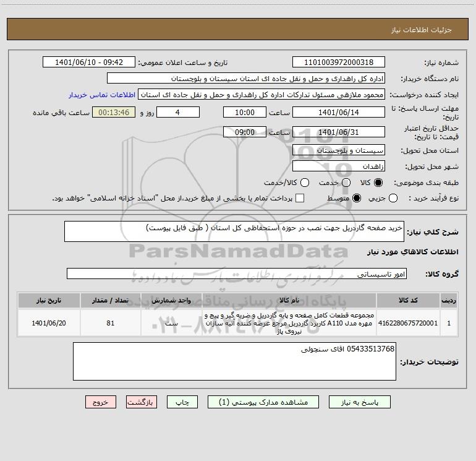Click the کد کالا column header
The width and height of the screenshot is (476, 461).
408,300
